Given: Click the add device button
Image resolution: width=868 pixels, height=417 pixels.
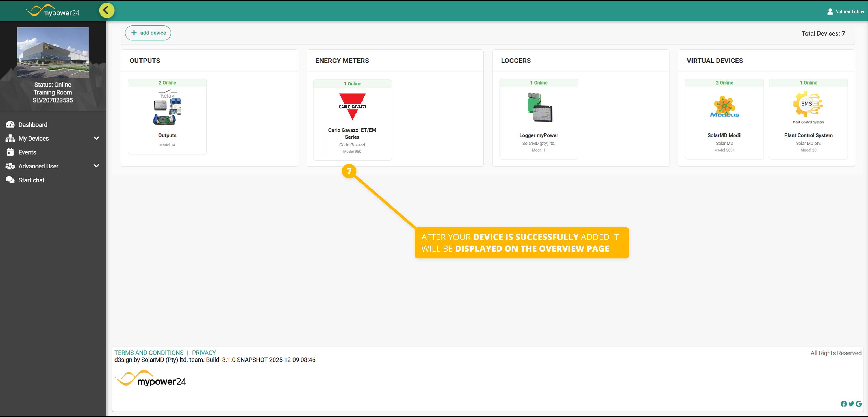Looking at the screenshot, I should (x=148, y=33).
